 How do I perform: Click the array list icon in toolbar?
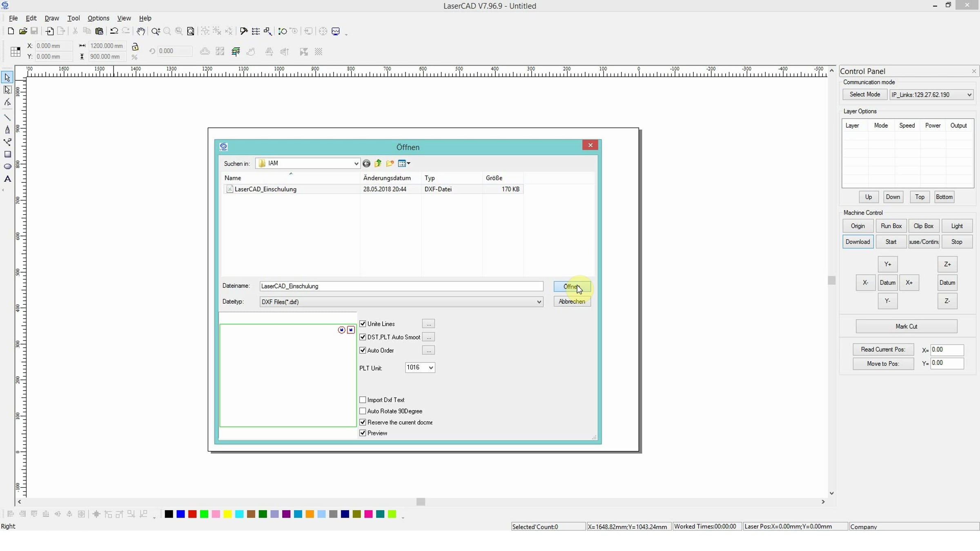[256, 31]
